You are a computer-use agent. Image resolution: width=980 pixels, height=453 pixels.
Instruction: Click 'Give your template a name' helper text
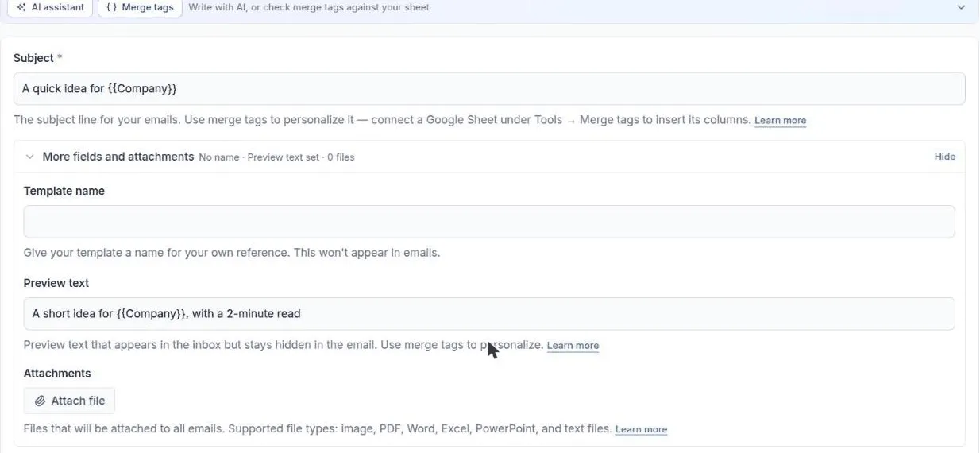[x=232, y=253]
